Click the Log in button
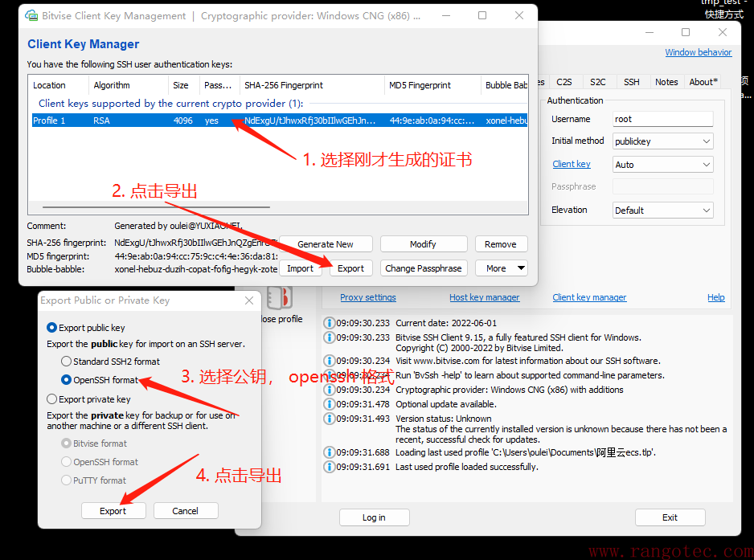The width and height of the screenshot is (754, 560). click(374, 517)
